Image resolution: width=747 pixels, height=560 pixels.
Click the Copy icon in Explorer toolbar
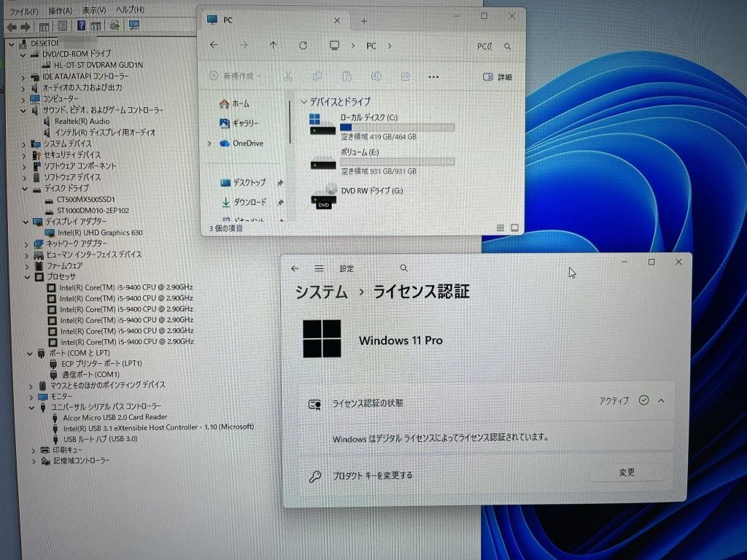317,76
